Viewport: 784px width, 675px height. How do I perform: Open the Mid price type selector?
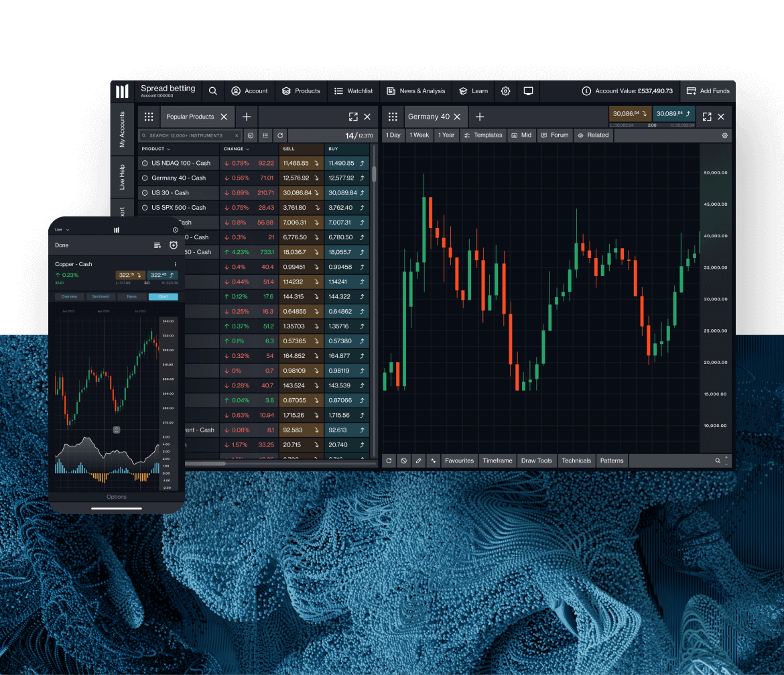(521, 135)
